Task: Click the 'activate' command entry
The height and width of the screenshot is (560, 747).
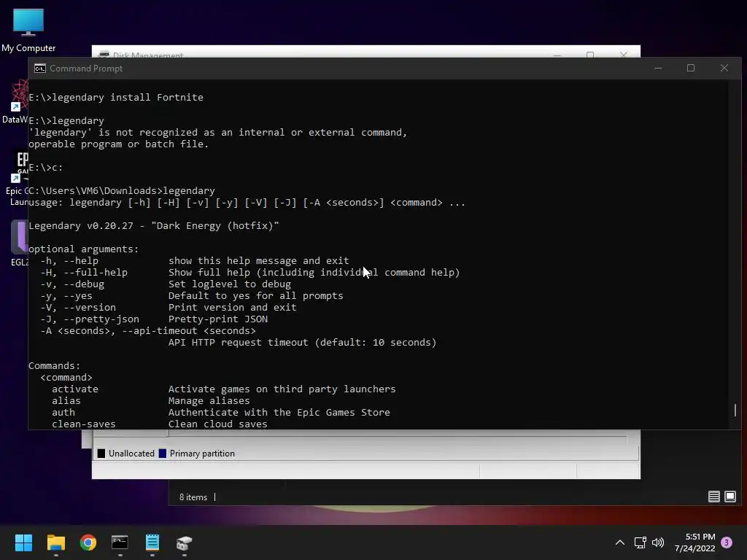Action: point(223,389)
